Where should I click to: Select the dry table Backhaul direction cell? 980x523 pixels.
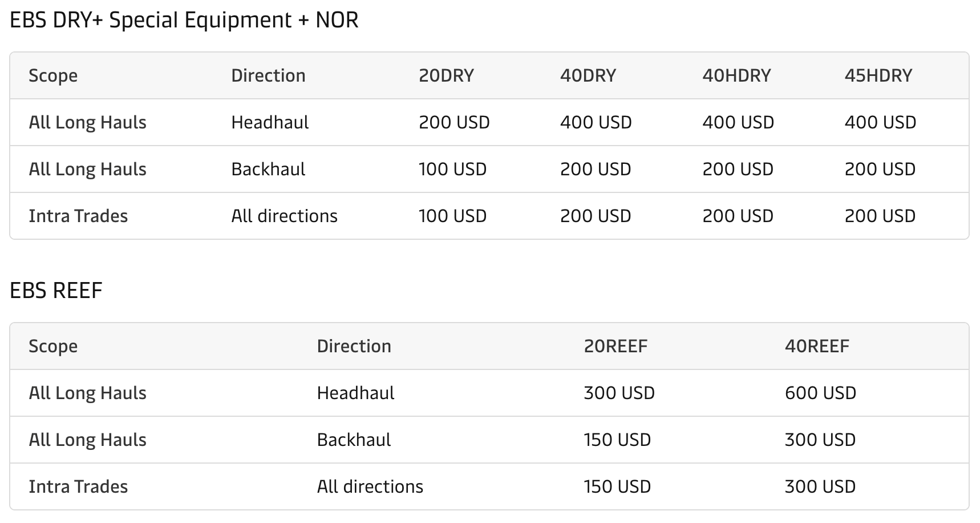pyautogui.click(x=268, y=170)
